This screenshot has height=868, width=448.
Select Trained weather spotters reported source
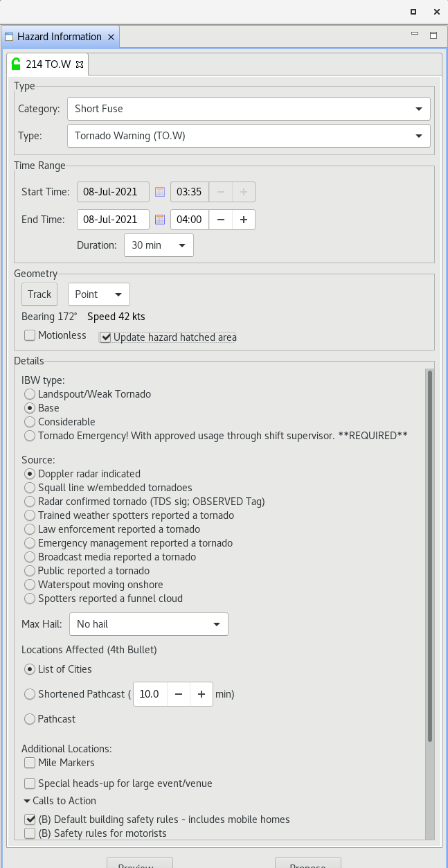pos(30,515)
